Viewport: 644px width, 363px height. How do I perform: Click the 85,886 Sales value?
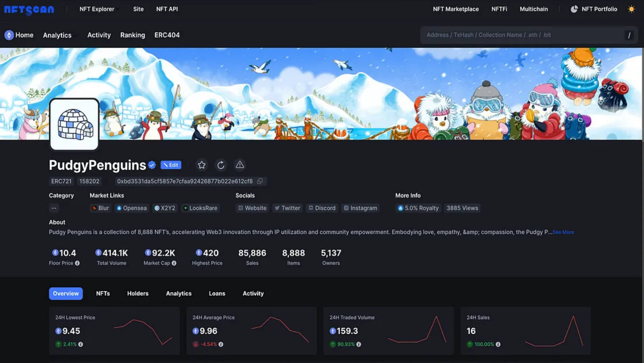coord(252,253)
